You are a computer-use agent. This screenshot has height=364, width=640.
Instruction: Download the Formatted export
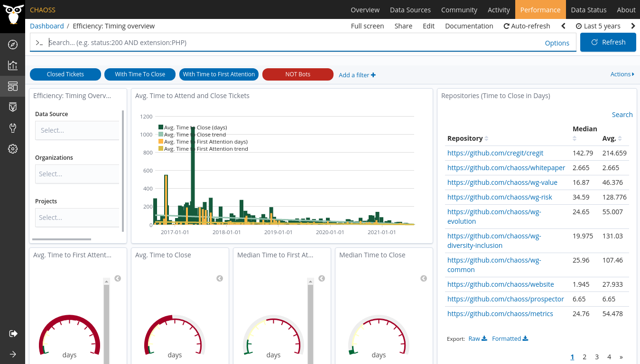point(510,338)
